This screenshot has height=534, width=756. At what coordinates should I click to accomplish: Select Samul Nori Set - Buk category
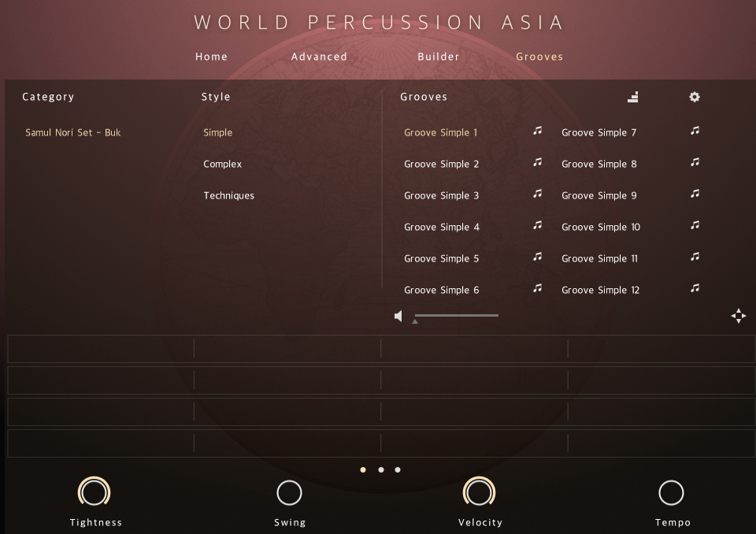tap(73, 132)
